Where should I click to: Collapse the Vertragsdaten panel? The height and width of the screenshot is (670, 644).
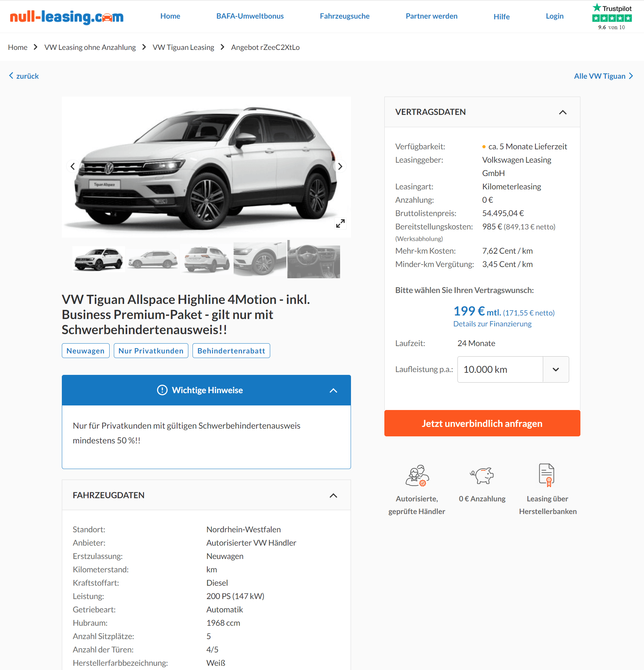(563, 112)
